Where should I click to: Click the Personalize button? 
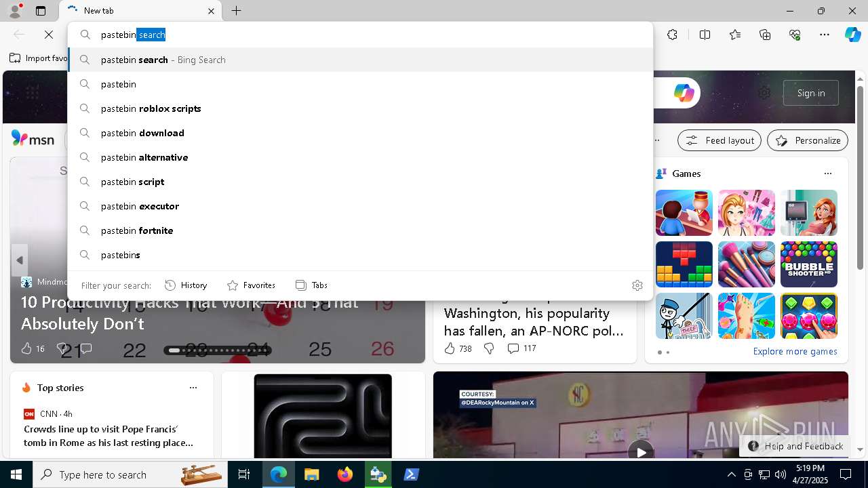pos(808,140)
